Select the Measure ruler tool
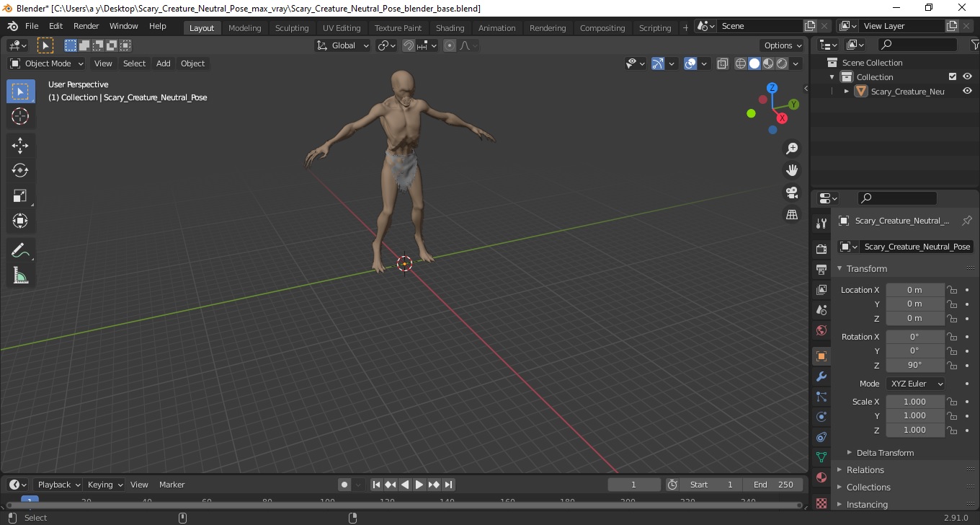This screenshot has width=980, height=525. [20, 276]
